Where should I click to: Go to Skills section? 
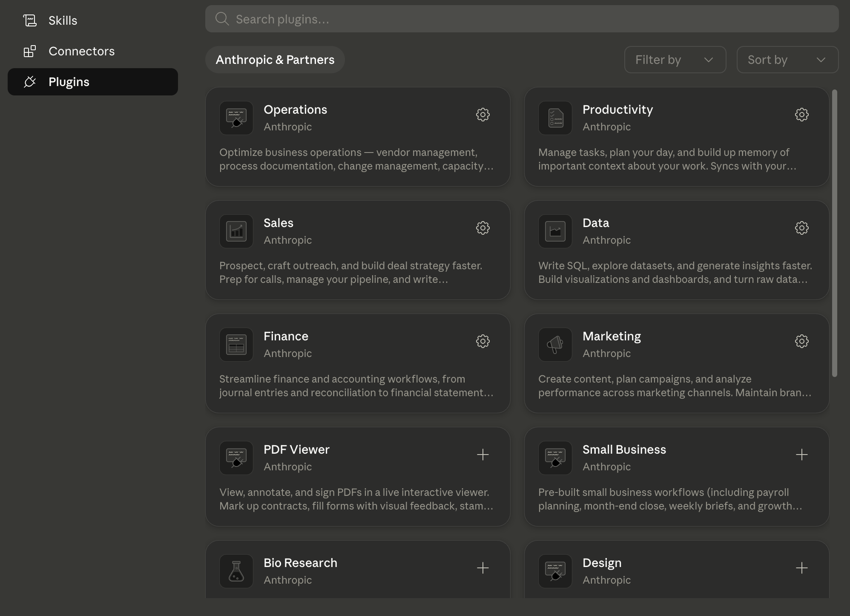93,20
